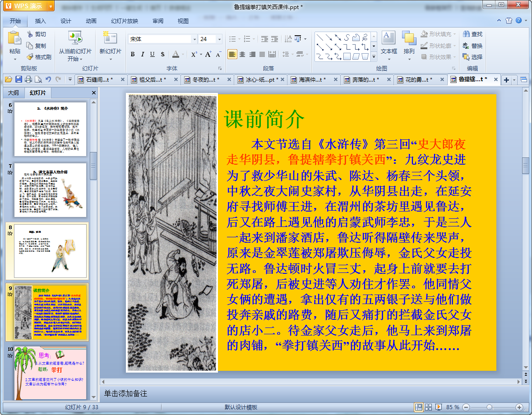Click the bullet list icon

pos(232,39)
